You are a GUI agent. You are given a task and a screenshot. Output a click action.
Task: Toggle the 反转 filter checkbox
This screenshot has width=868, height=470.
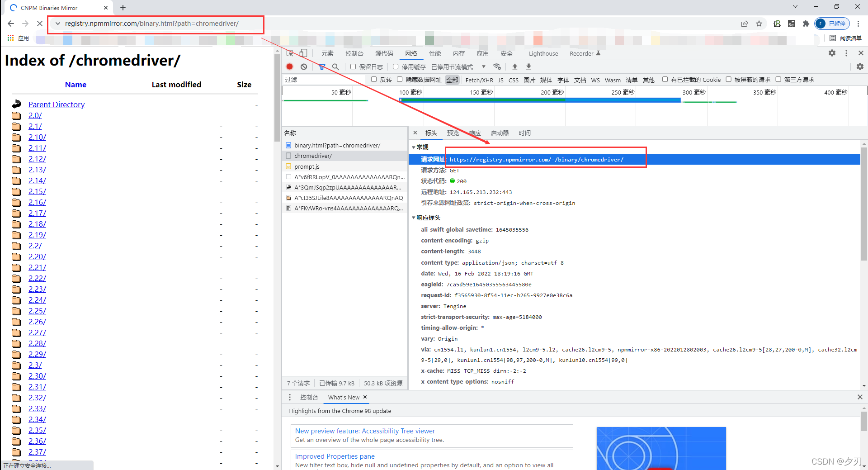point(374,79)
